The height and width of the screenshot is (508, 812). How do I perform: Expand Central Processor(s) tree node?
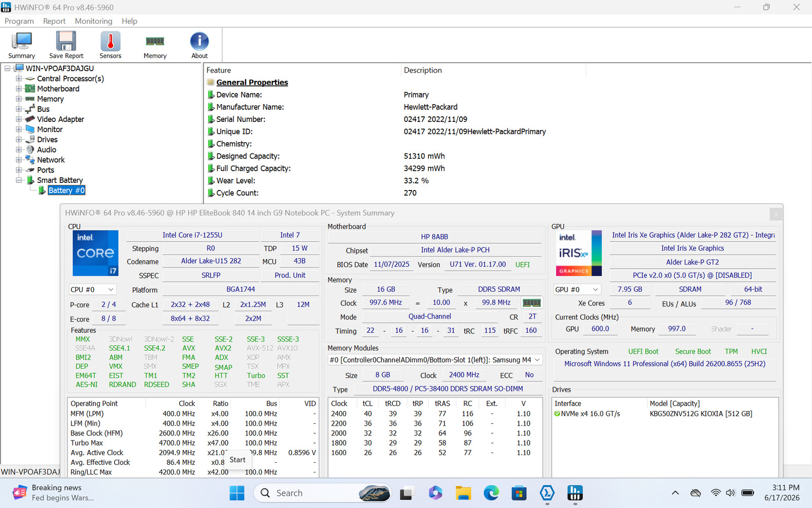[x=19, y=78]
